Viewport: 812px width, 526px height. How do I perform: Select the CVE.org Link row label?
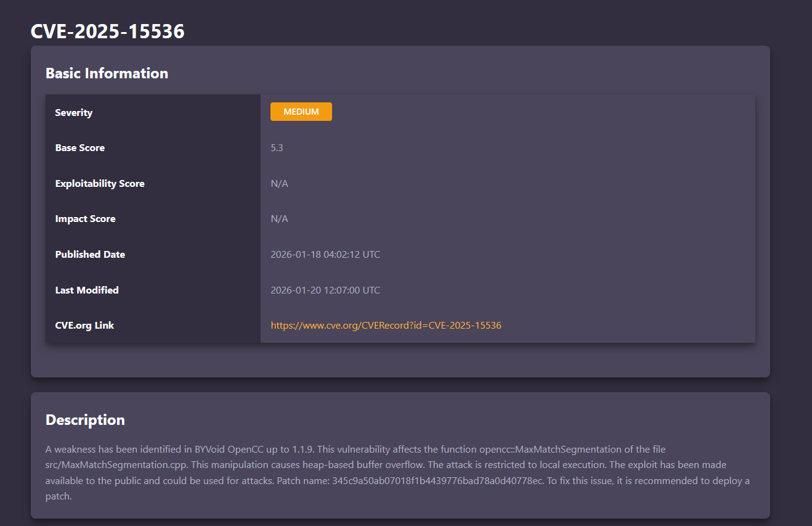[84, 325]
